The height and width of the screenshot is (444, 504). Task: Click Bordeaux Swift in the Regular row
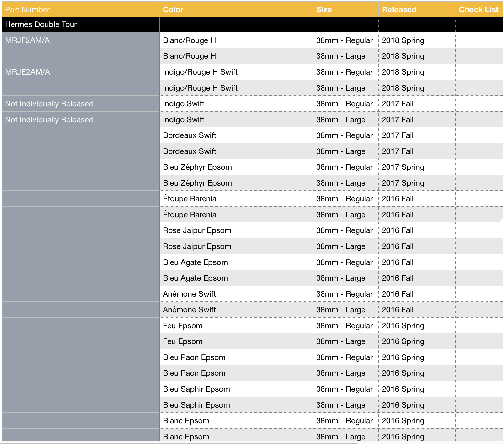pyautogui.click(x=190, y=135)
